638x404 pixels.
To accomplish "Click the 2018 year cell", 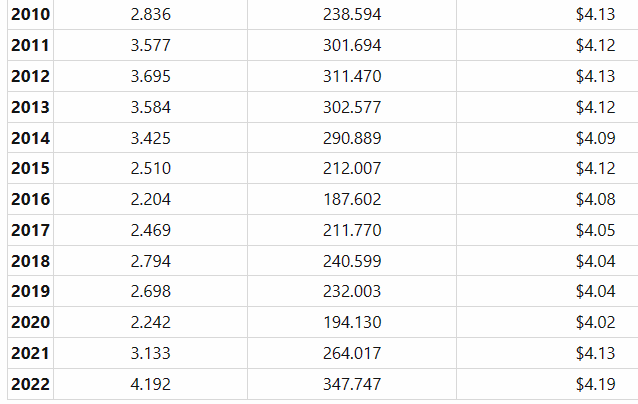I will point(30,261).
